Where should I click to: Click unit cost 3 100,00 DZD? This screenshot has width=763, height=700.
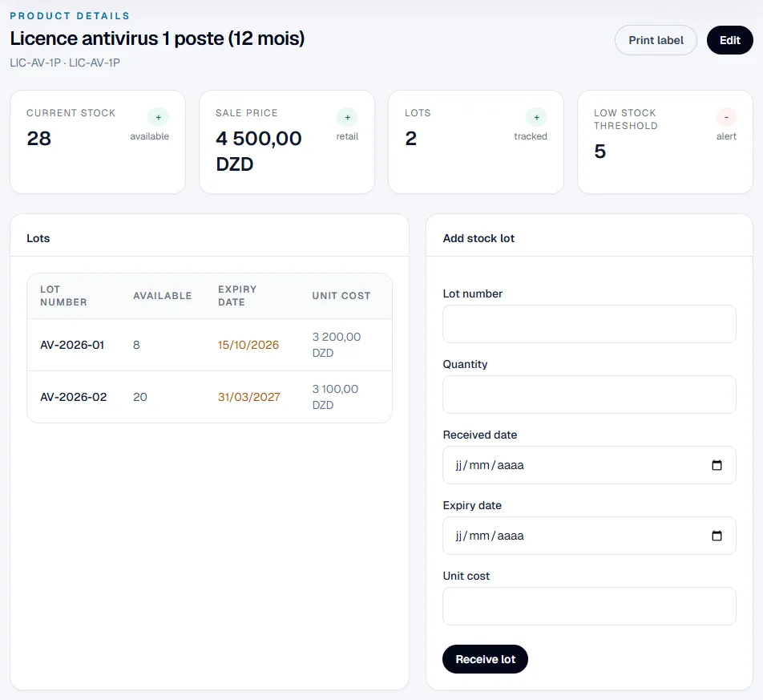coord(335,397)
